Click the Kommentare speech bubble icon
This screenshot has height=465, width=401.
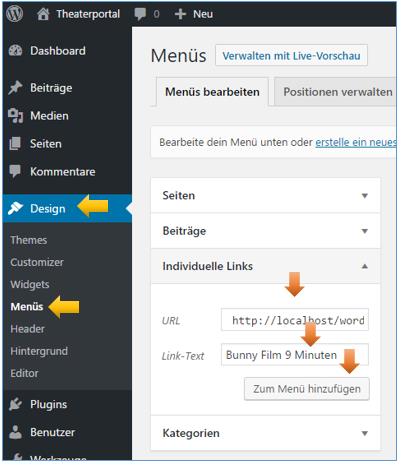15,171
